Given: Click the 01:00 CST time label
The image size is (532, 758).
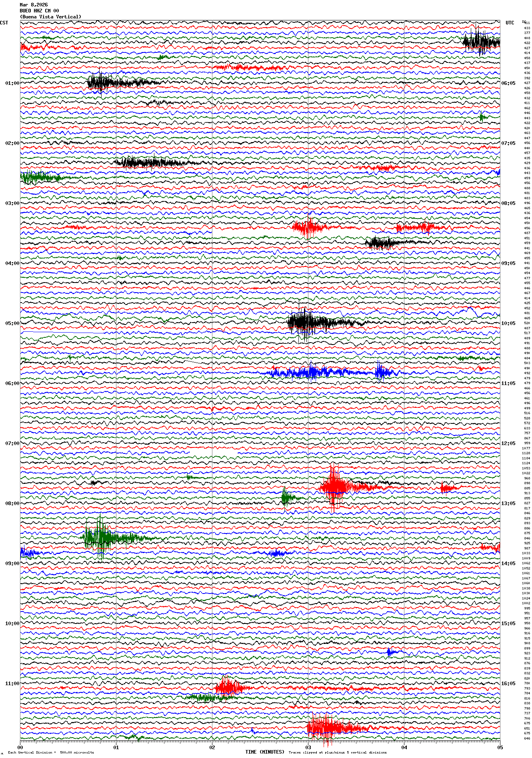Looking at the screenshot, I should coord(12,83).
